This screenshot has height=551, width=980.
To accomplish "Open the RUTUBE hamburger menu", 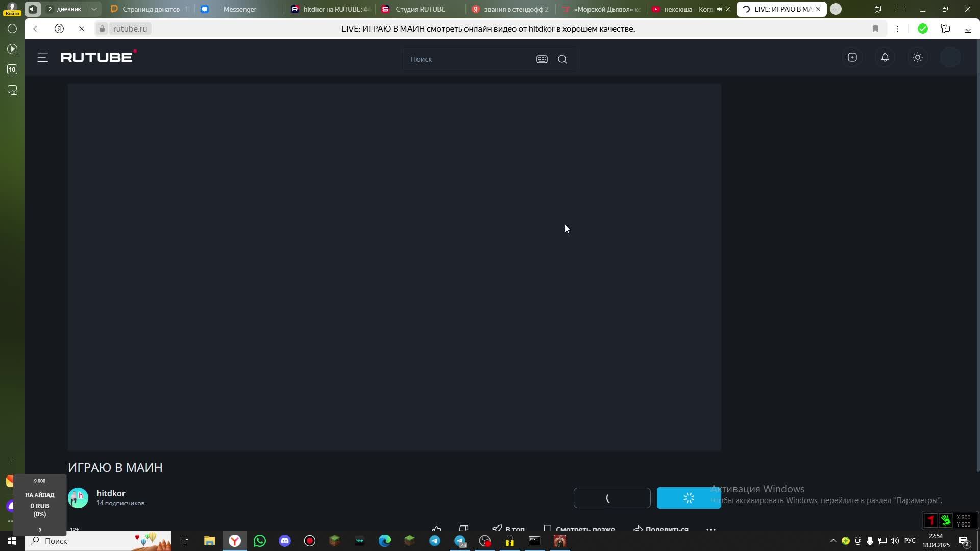I will pyautogui.click(x=43, y=58).
